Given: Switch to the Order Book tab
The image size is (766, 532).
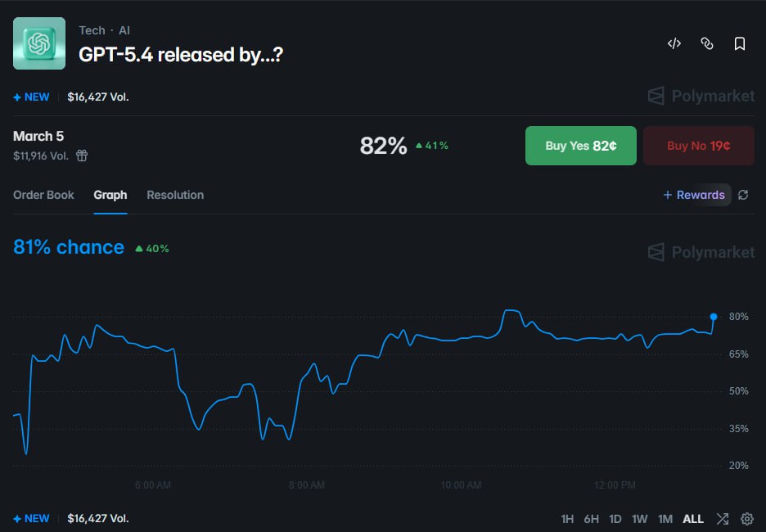Looking at the screenshot, I should [43, 195].
